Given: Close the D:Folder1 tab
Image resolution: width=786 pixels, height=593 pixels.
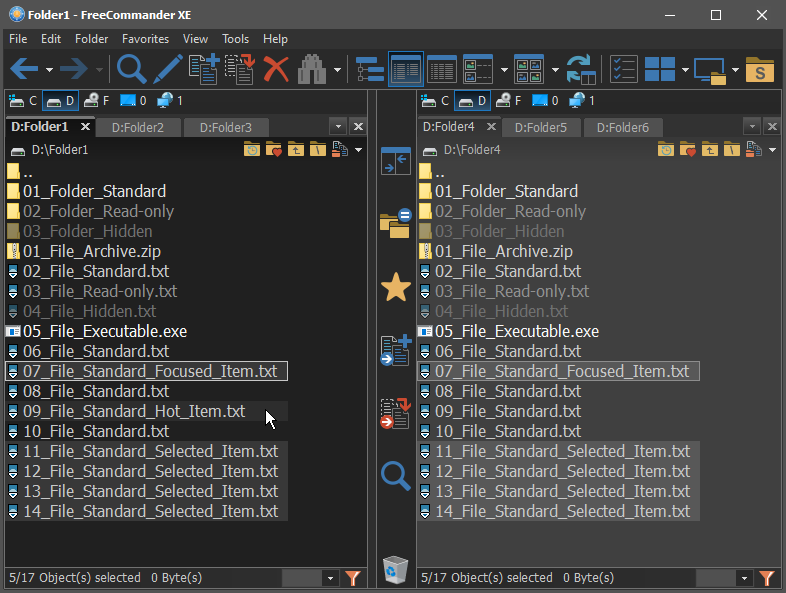Looking at the screenshot, I should [x=85, y=127].
